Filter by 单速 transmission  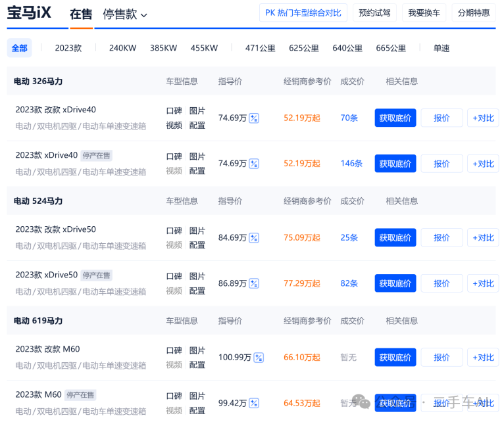441,48
